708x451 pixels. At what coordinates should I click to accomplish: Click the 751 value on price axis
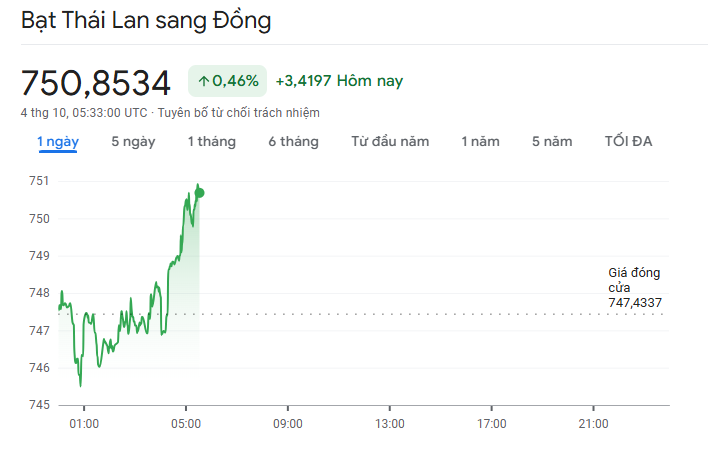coord(39,181)
